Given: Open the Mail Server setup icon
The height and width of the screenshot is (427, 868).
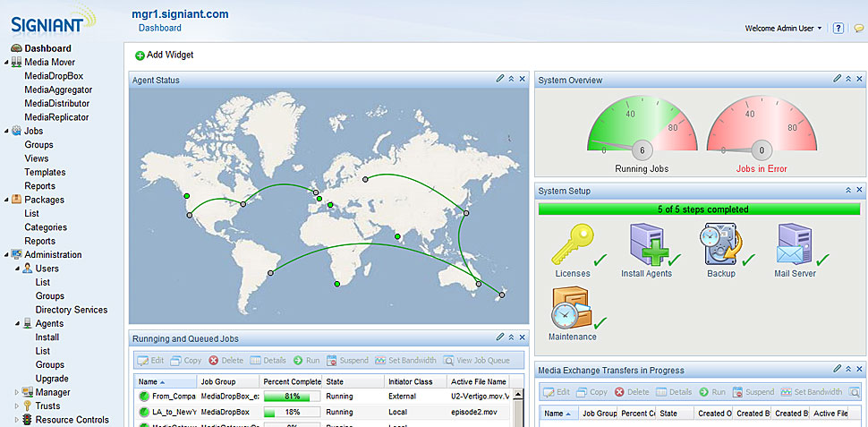Looking at the screenshot, I should point(794,243).
